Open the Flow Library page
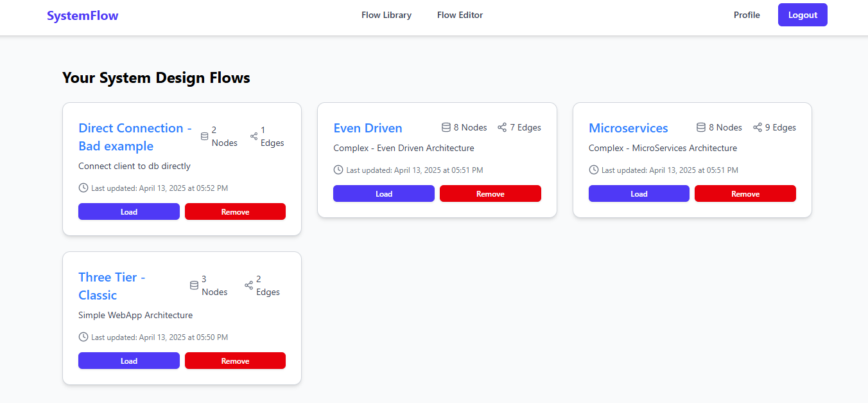The width and height of the screenshot is (868, 403). (x=386, y=15)
